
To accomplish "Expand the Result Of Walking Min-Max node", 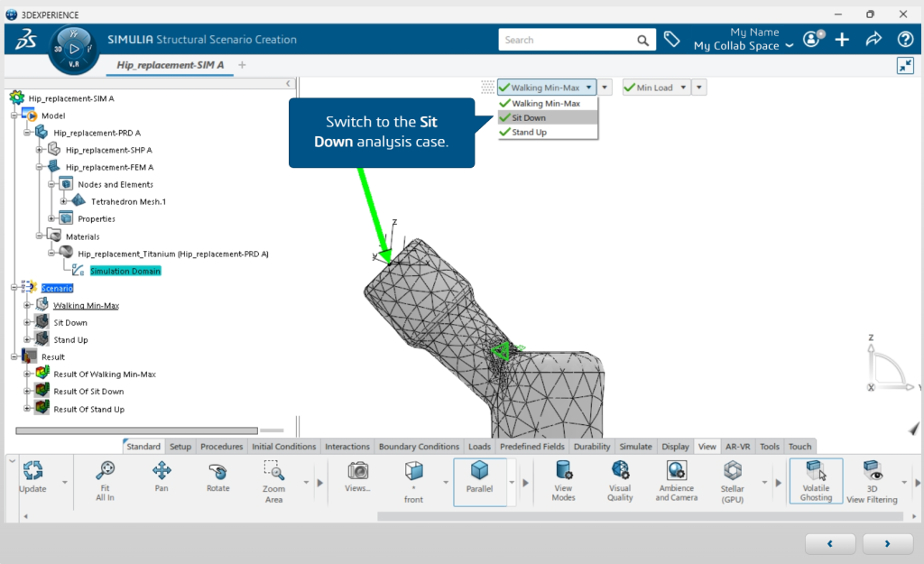I will pyautogui.click(x=26, y=374).
